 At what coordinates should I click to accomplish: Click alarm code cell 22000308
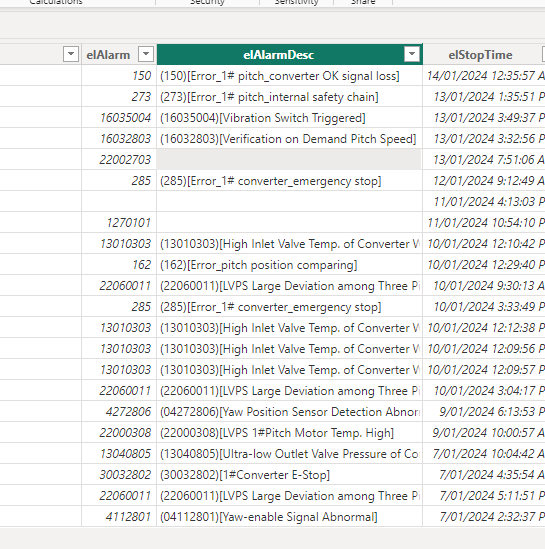pos(119,433)
